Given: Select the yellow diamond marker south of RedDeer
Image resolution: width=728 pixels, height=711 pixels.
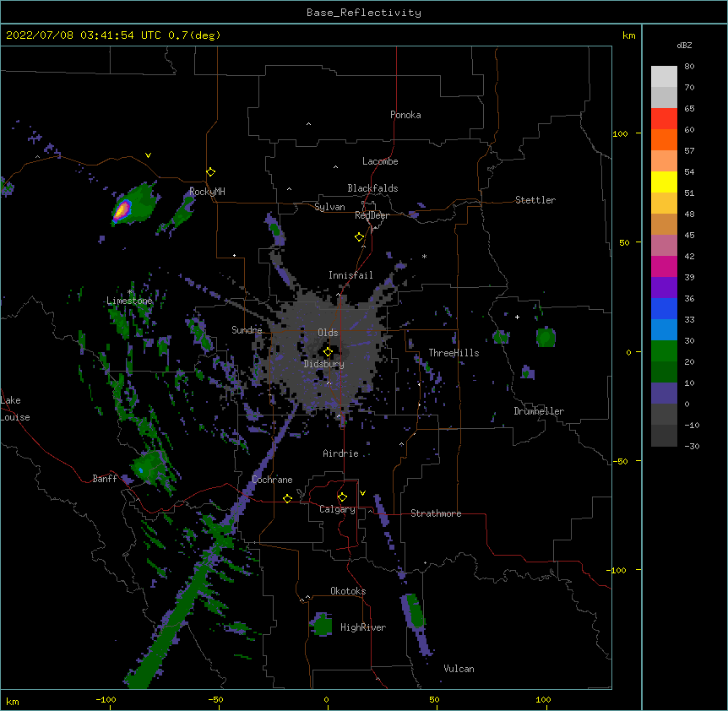Looking at the screenshot, I should pyautogui.click(x=360, y=237).
